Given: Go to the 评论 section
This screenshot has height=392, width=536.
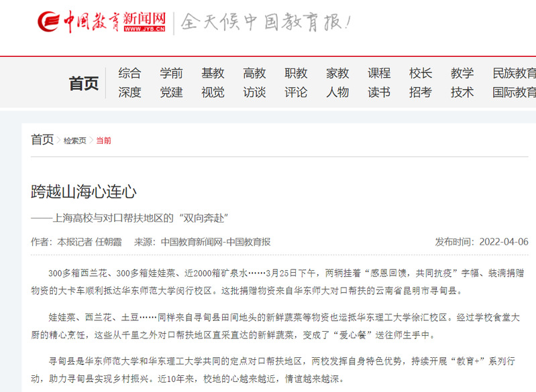Looking at the screenshot, I should click(296, 92).
